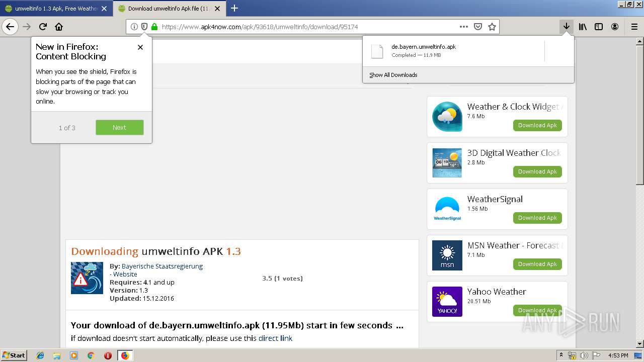644x362 pixels.
Task: Launch Internet Explorer from taskbar
Action: (x=40, y=355)
